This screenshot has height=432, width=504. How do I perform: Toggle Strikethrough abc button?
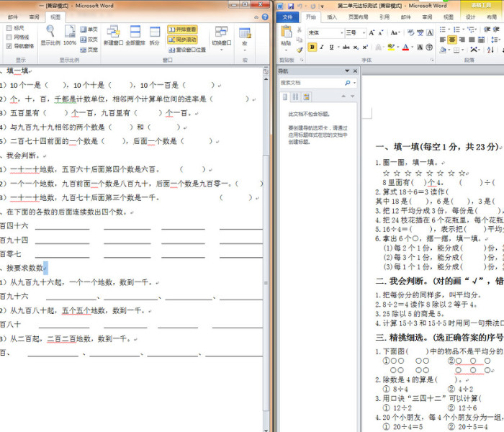click(x=346, y=48)
